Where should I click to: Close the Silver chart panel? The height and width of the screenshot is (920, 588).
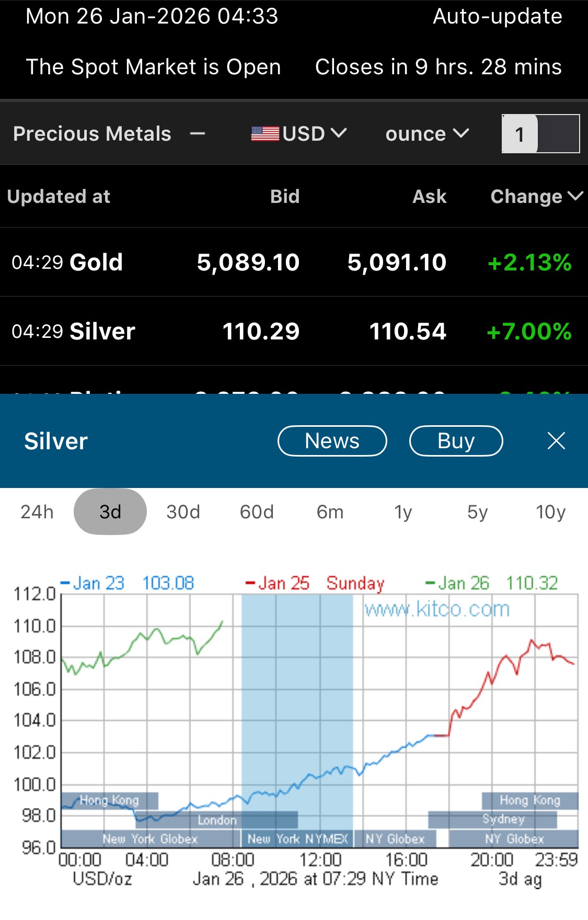(x=556, y=441)
